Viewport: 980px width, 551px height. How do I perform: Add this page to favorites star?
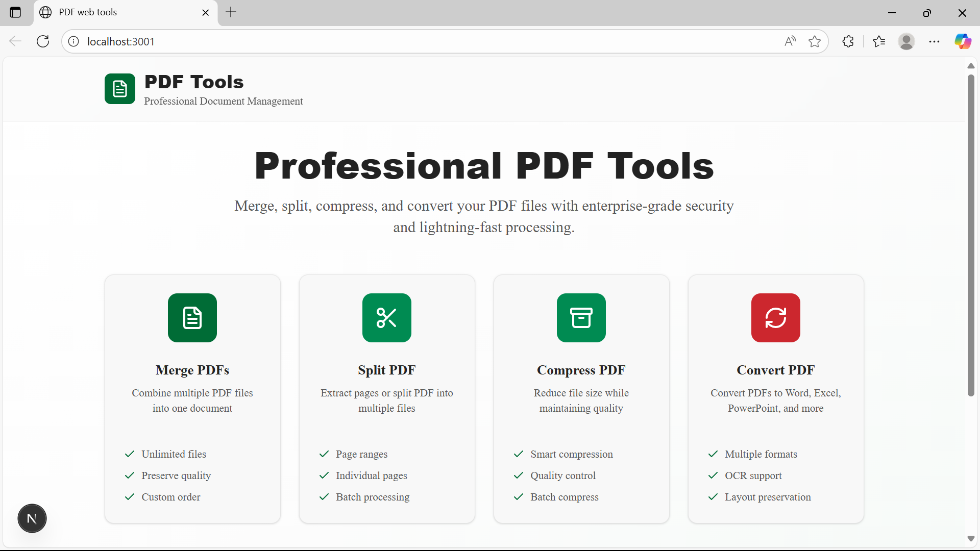815,41
